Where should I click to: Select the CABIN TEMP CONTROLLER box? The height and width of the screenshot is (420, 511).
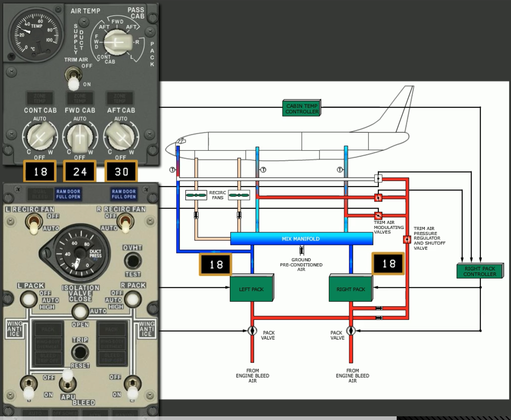pos(302,108)
